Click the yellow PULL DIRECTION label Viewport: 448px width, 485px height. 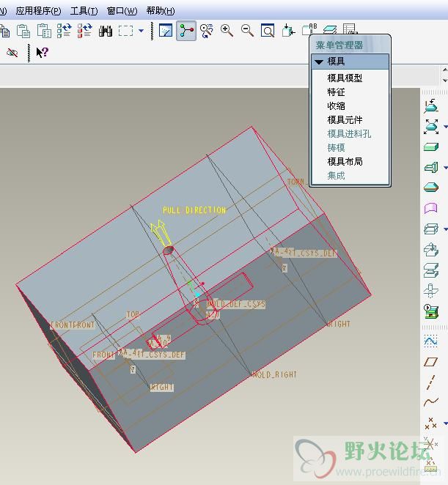point(194,210)
